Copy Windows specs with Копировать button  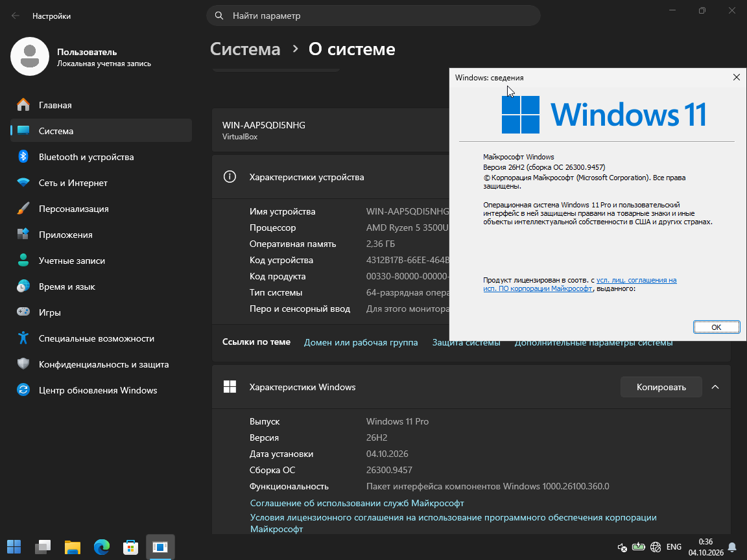[x=661, y=387]
